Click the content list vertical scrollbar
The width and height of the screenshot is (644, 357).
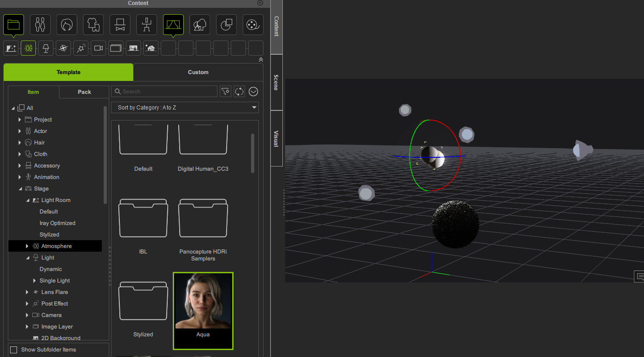point(252,153)
